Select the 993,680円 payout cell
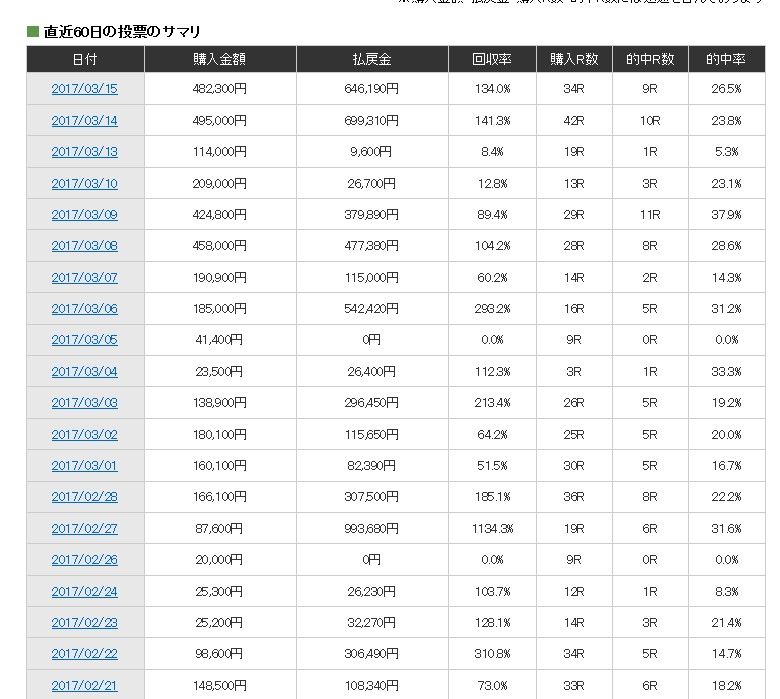Image resolution: width=780 pixels, height=699 pixels. point(372,528)
